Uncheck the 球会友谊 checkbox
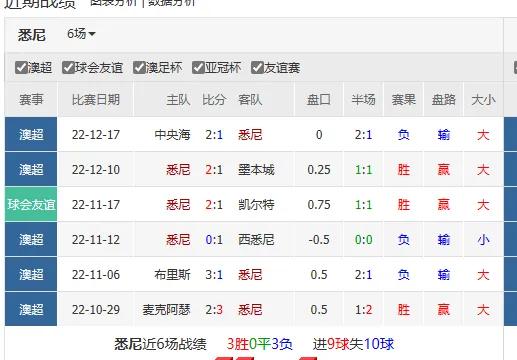 coord(68,68)
